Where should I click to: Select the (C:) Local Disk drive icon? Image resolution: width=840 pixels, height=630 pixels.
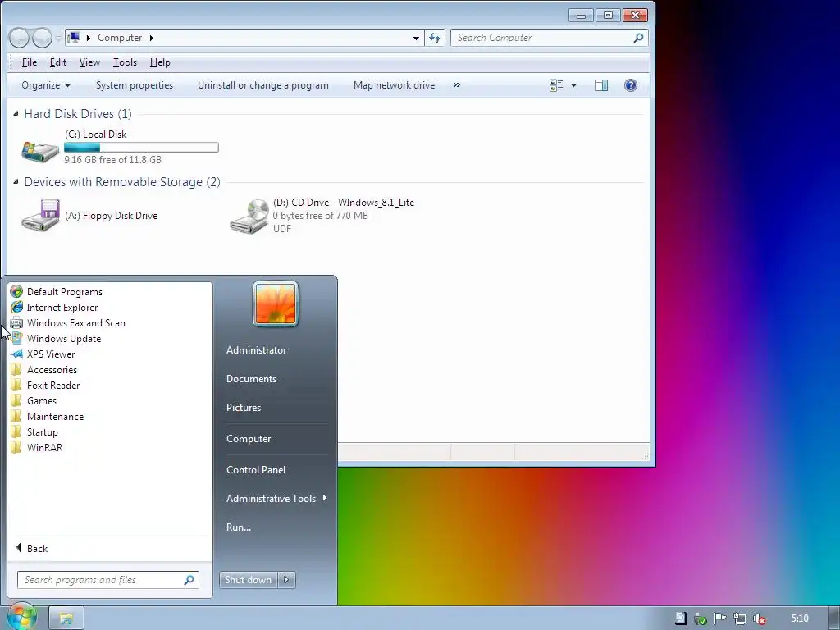(40, 151)
